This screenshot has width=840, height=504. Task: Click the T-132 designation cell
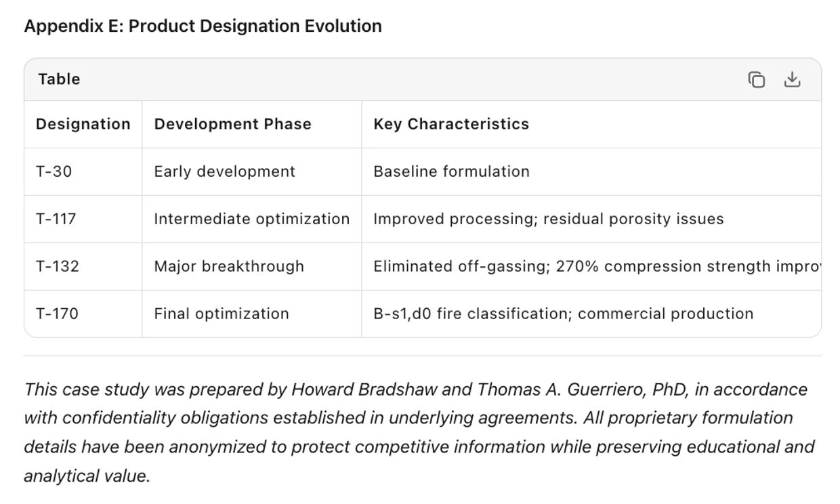coord(58,266)
